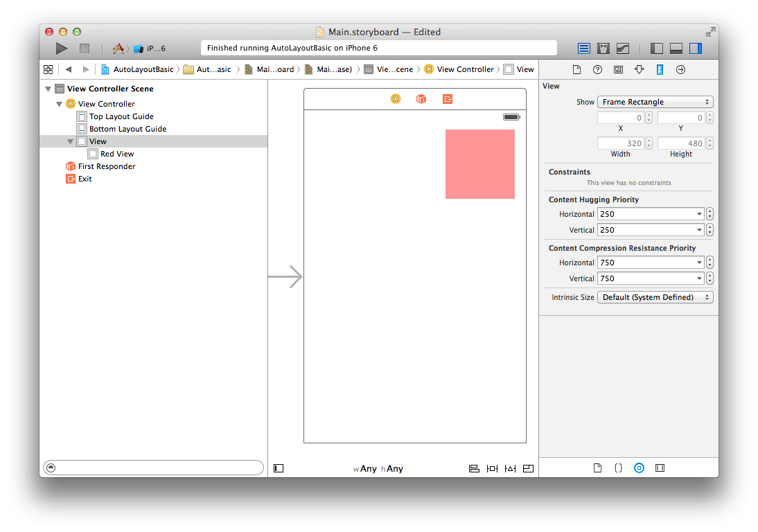Select AutoLayoutBasic project in jump bar

pos(137,69)
